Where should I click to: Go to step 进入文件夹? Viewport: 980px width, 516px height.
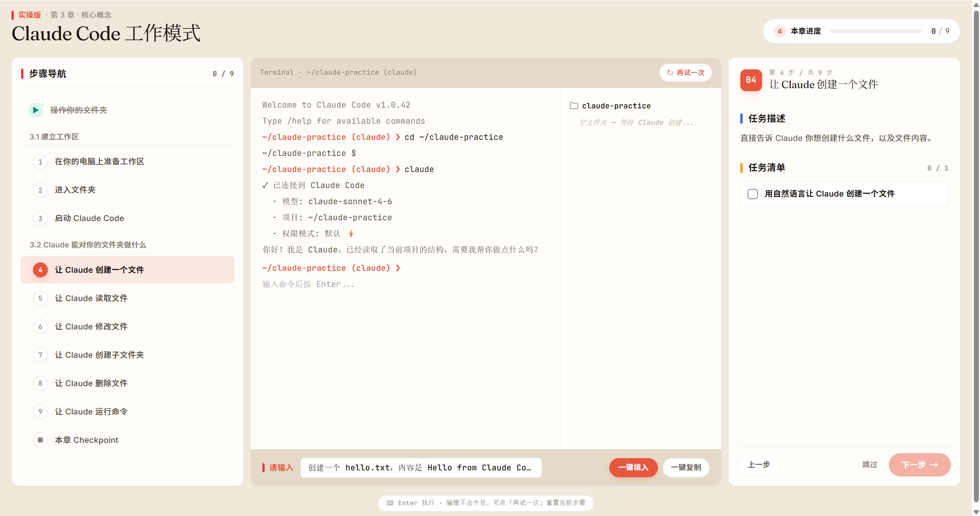point(128,190)
